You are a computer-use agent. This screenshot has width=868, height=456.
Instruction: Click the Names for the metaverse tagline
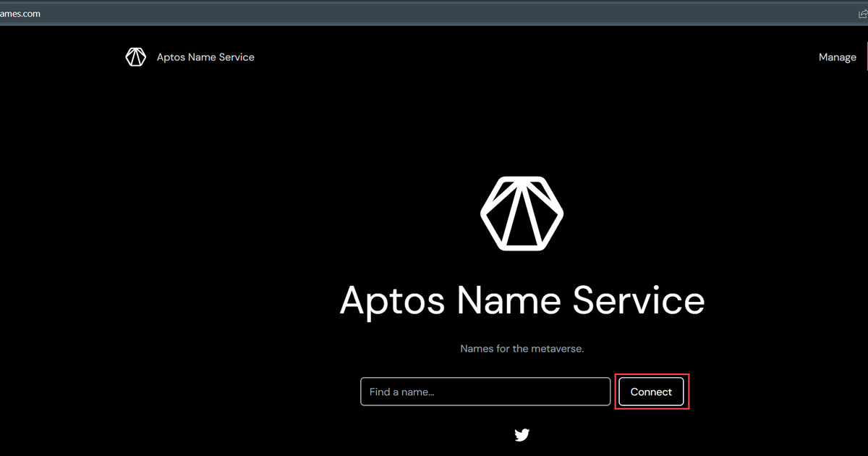coord(522,349)
